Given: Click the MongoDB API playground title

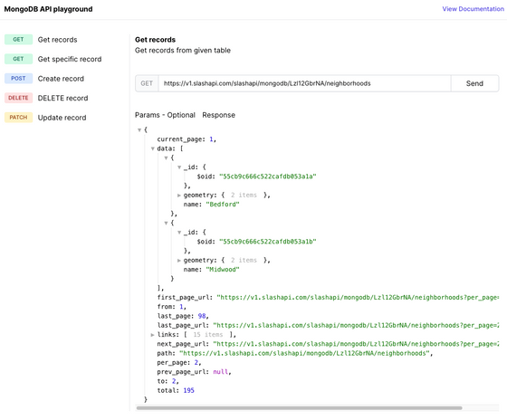Looking at the screenshot, I should (48, 9).
